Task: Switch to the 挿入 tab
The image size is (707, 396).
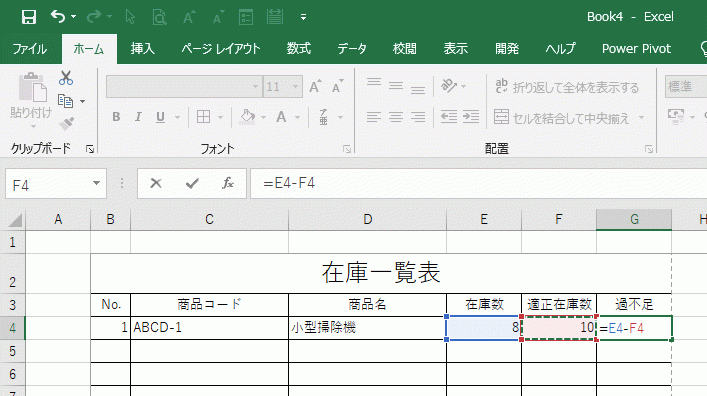Action: (x=142, y=49)
